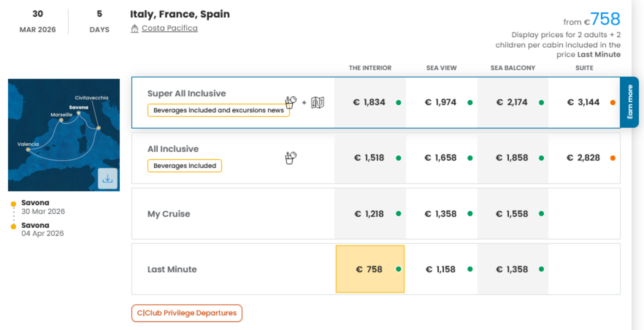Click C|Club Privilege Departures button

(187, 313)
